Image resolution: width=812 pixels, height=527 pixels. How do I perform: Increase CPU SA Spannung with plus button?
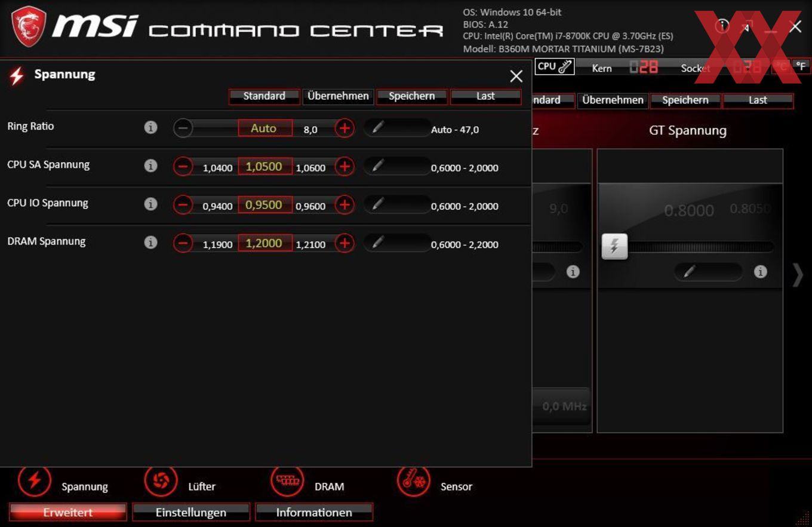point(345,167)
